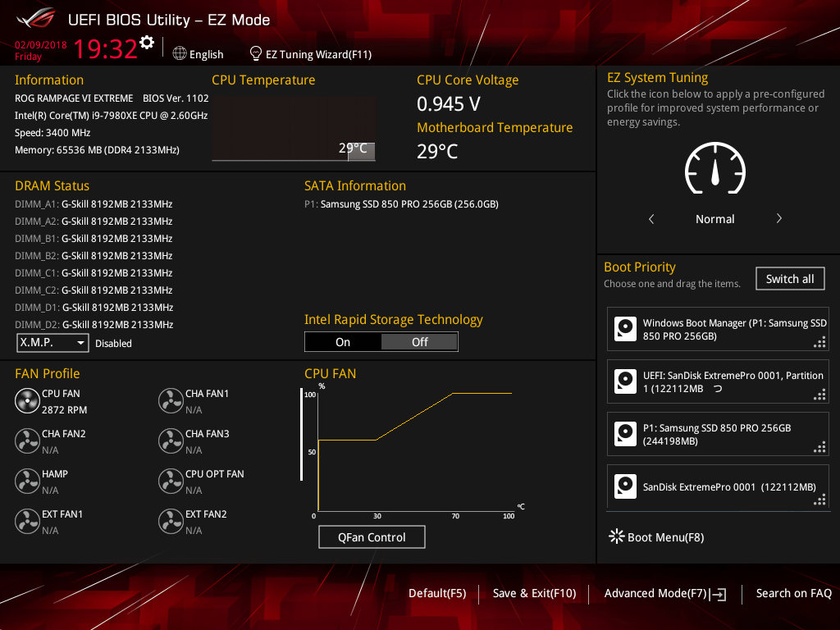
Task: Grab the UEFI SanDisk entry drag handle dots
Action: (x=819, y=395)
